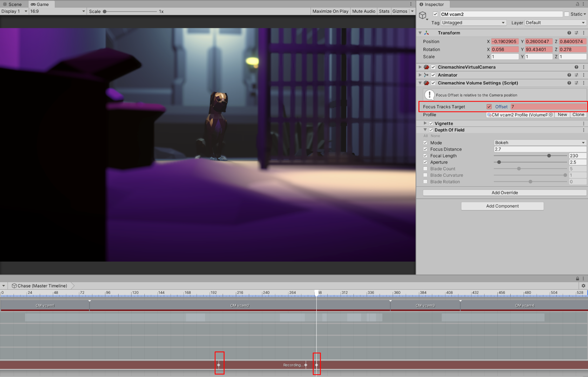Click the Profile object picker icon
Image resolution: width=588 pixels, height=377 pixels.
[551, 115]
